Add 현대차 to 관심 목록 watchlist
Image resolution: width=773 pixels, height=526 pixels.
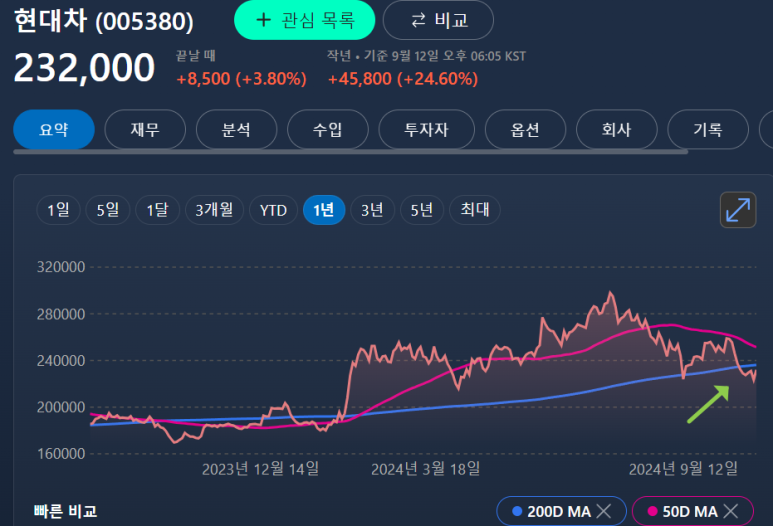304,20
